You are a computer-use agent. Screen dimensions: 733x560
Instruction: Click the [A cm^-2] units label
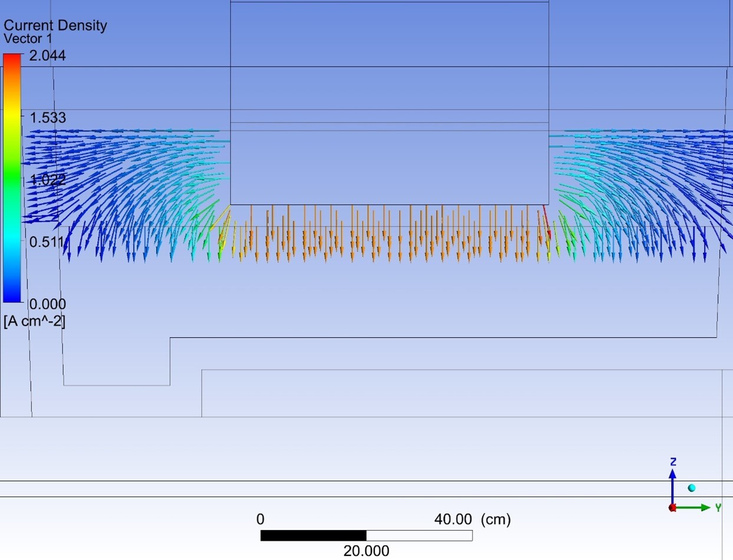[x=34, y=321]
